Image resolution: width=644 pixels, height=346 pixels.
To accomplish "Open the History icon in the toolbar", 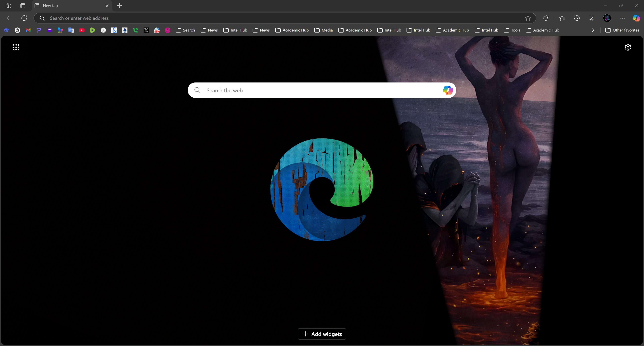I will (x=577, y=18).
